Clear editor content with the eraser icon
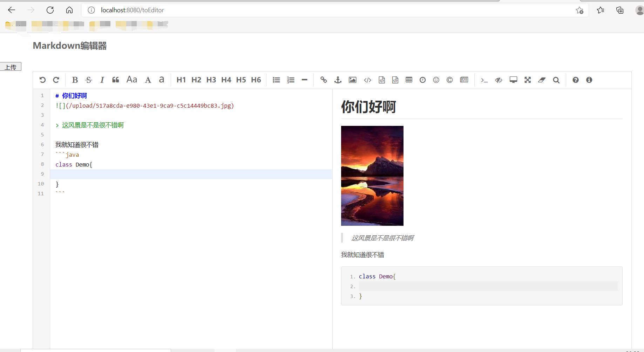The width and height of the screenshot is (644, 352). click(x=542, y=80)
